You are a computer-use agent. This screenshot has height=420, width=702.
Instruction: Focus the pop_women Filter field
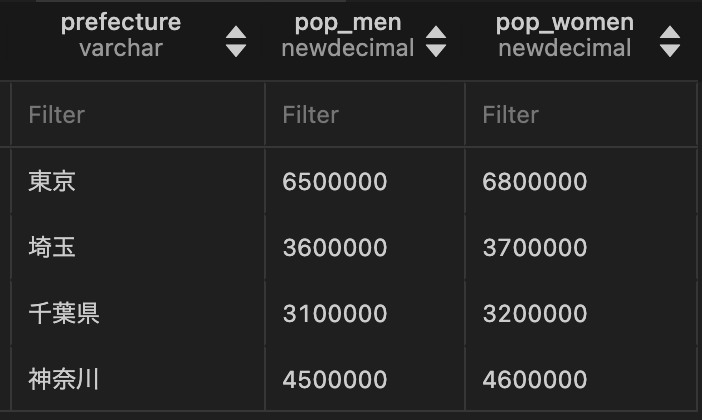pyautogui.click(x=581, y=115)
